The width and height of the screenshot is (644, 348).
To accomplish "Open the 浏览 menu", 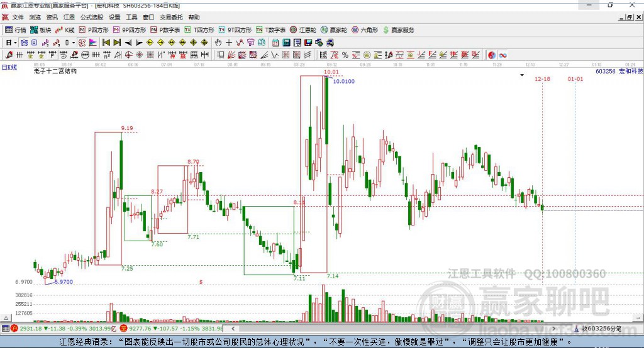I will (x=35, y=17).
